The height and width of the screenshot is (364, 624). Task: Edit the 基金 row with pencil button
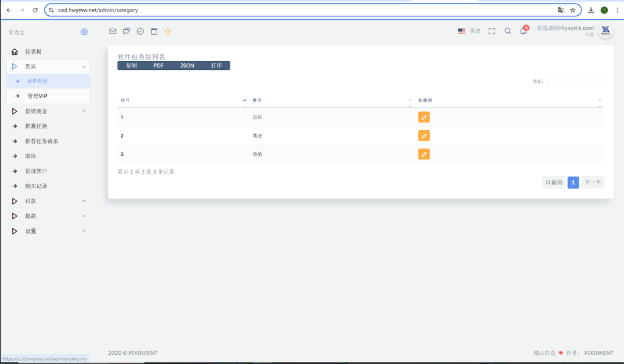click(424, 136)
